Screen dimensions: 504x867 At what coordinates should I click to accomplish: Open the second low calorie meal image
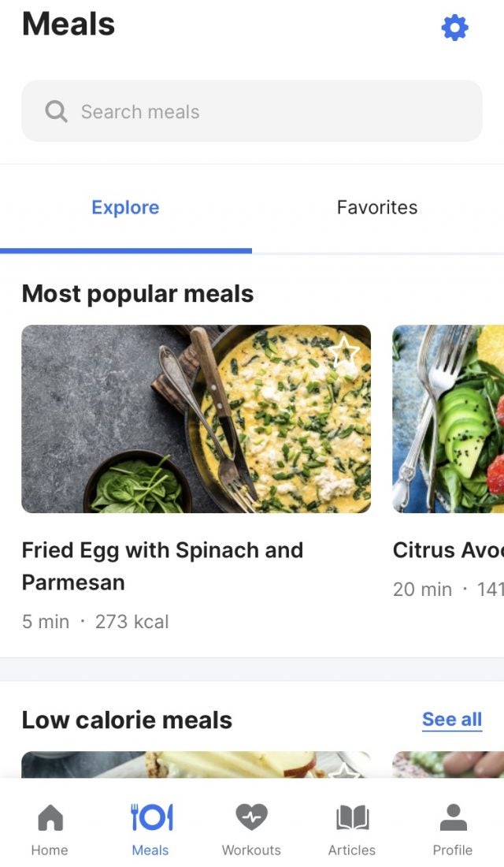448,765
